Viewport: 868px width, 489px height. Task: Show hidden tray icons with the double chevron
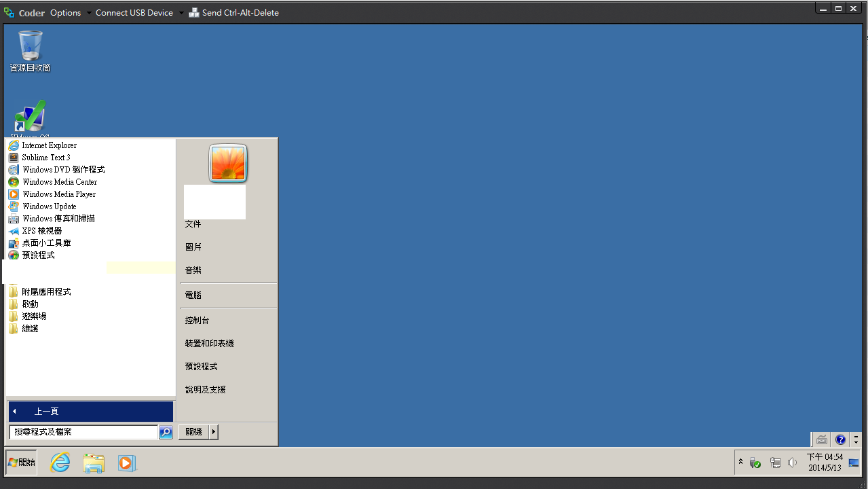pos(740,463)
